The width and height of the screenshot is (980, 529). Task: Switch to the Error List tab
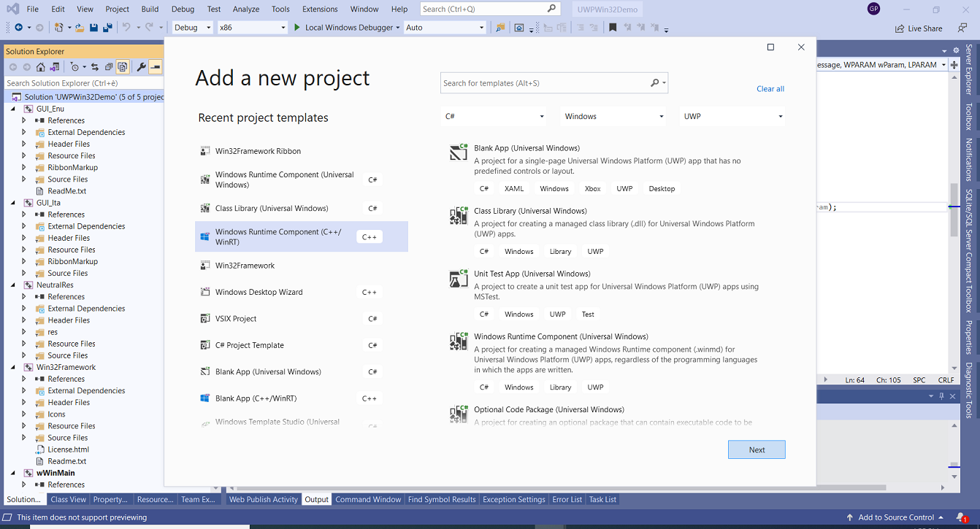(x=567, y=500)
